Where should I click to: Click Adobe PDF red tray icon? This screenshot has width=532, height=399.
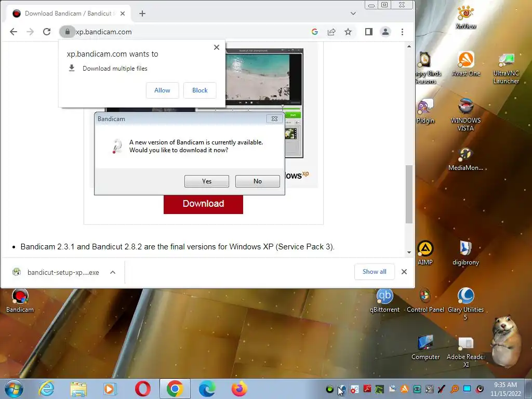point(367,389)
